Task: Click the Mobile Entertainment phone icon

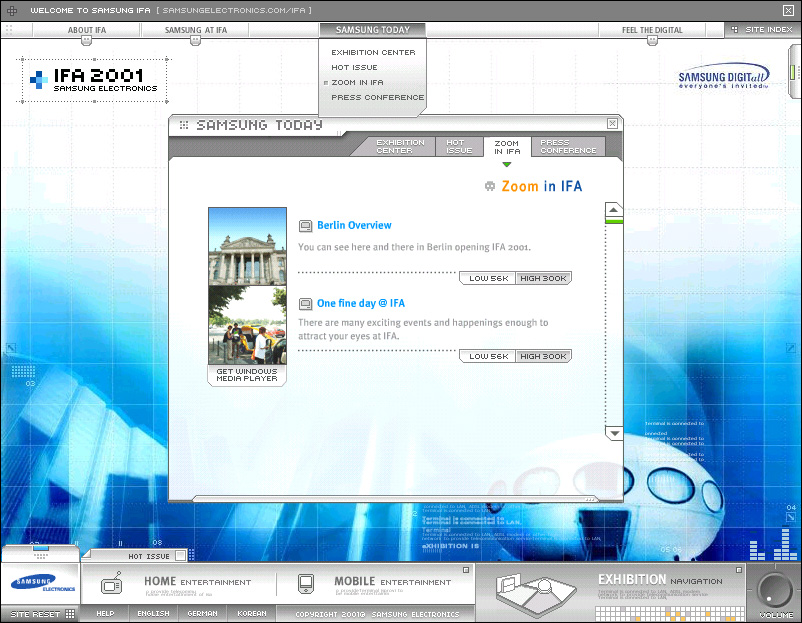Action: (x=306, y=583)
